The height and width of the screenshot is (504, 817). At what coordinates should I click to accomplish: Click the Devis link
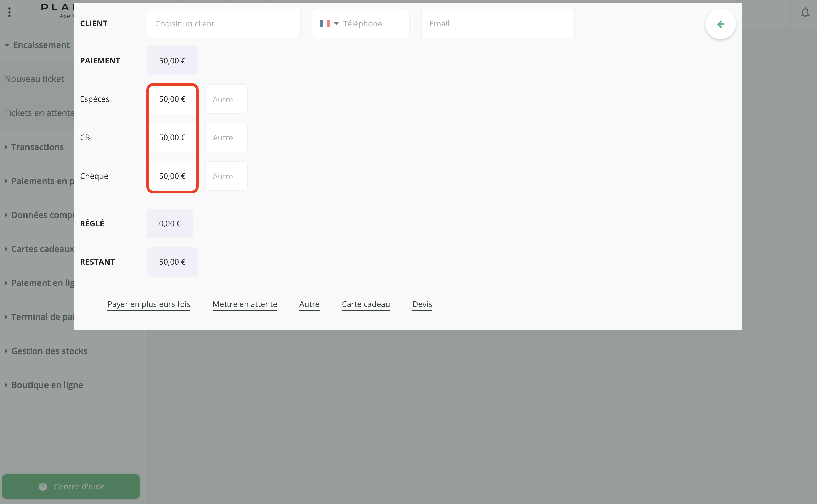[422, 304]
